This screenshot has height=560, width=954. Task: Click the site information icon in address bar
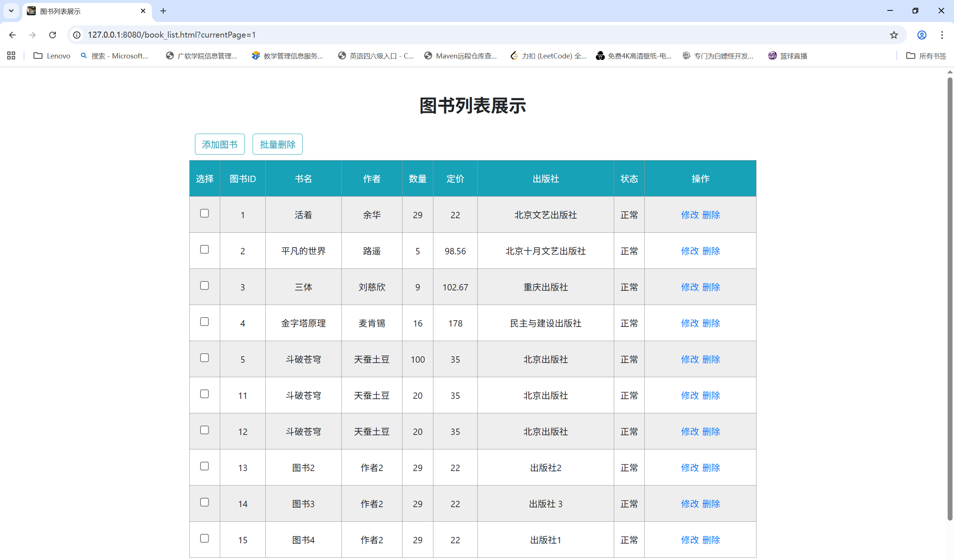[77, 35]
